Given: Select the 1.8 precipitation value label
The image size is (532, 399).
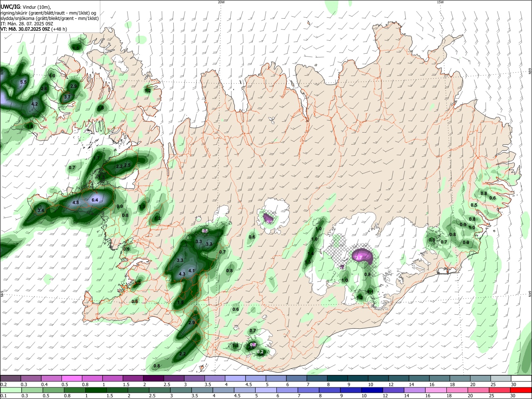Looking at the screenshot, I should [180, 303].
